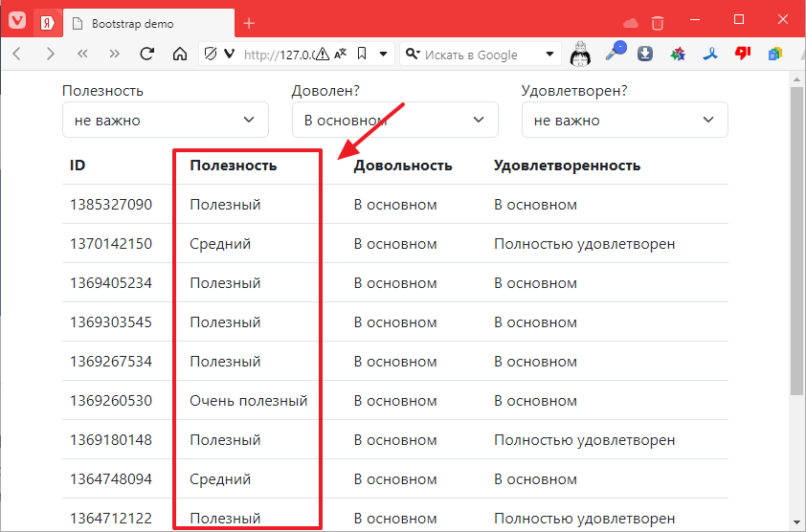Open the Vivaldi main menu icon
Screen dimensions: 806x532
17,23
